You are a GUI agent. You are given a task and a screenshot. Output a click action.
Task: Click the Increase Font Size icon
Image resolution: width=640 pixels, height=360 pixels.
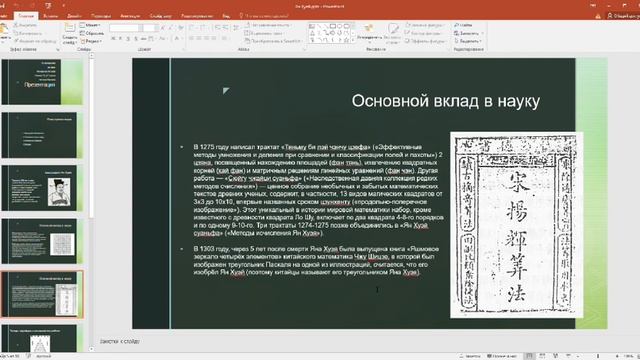[x=163, y=28]
